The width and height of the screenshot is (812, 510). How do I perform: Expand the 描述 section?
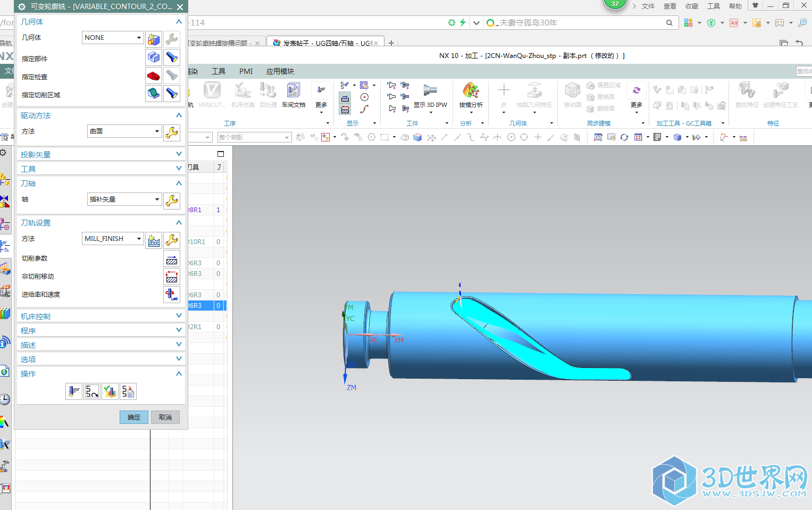point(101,345)
